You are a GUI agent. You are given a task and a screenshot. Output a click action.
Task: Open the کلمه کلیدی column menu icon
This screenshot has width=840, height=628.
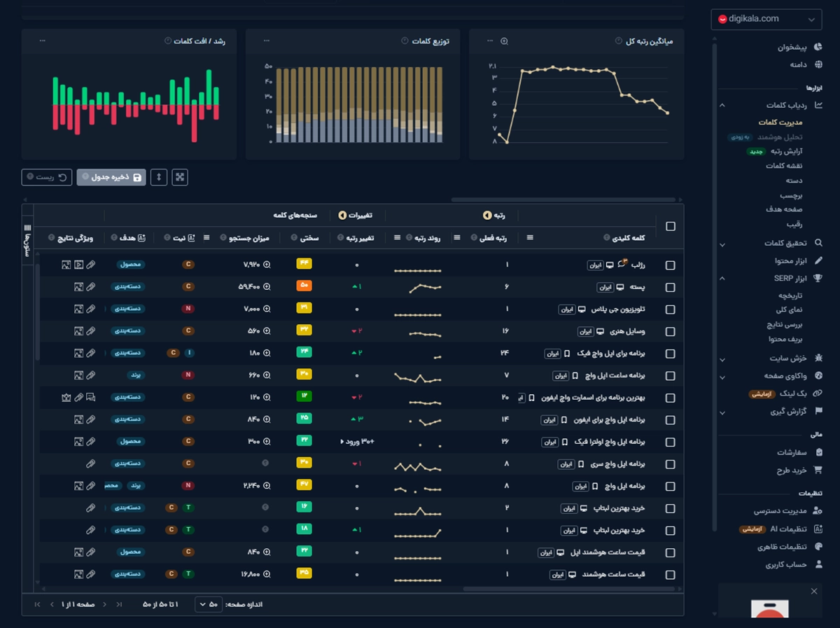(530, 238)
